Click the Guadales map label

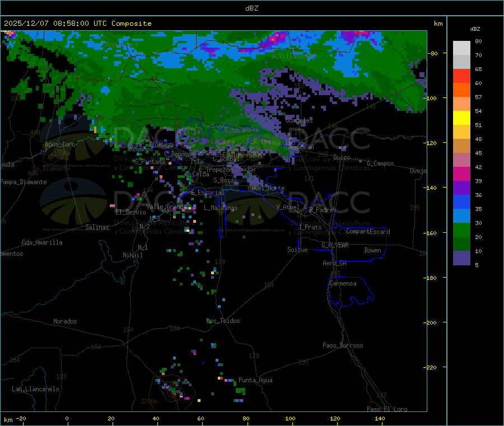click(299, 120)
